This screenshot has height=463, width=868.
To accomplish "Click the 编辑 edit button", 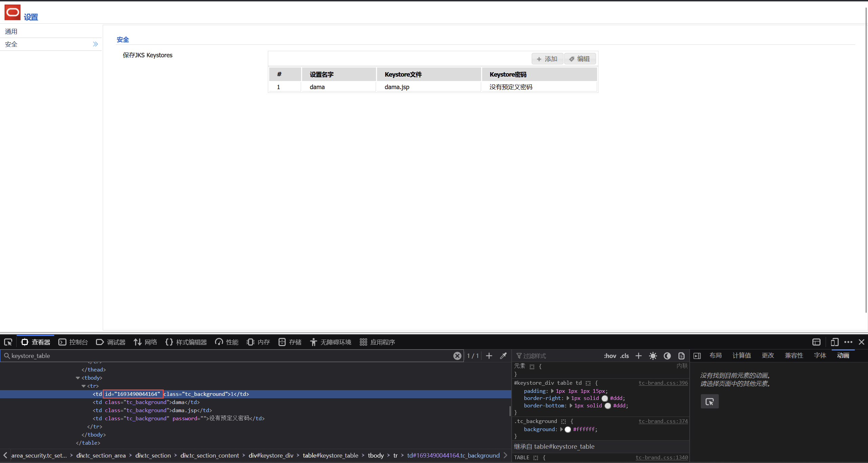I will (x=580, y=59).
